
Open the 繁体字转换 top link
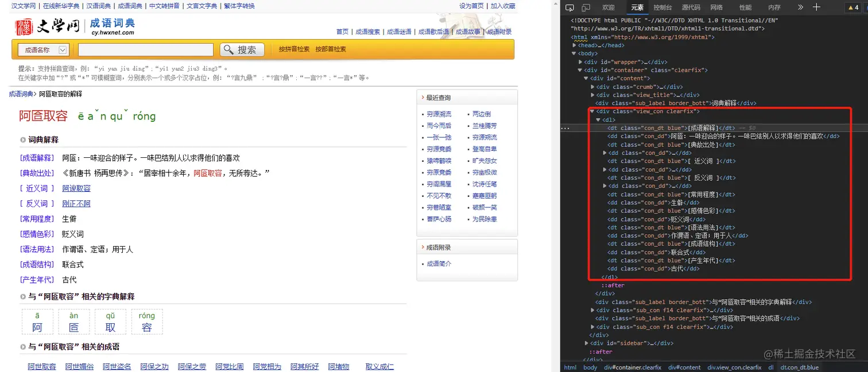[239, 6]
